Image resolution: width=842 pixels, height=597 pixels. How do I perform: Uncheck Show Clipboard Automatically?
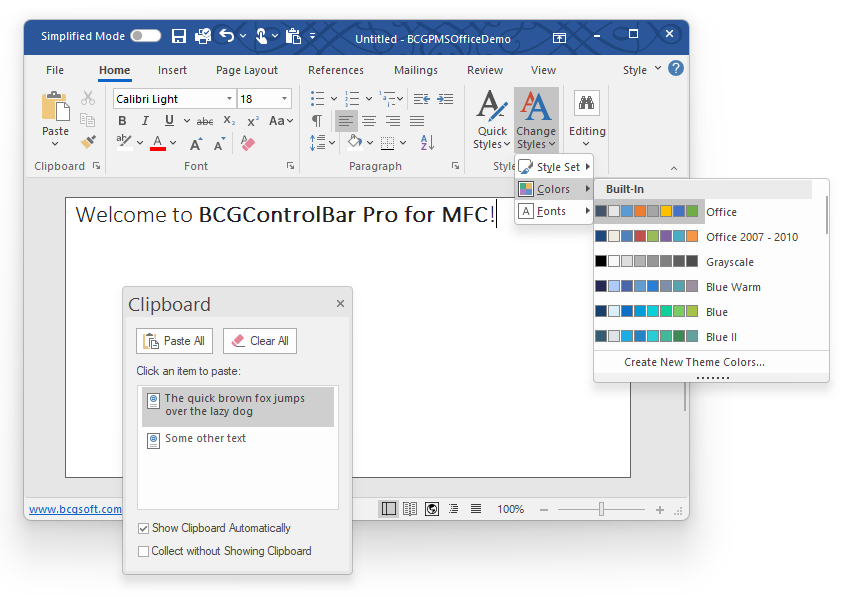[x=143, y=528]
